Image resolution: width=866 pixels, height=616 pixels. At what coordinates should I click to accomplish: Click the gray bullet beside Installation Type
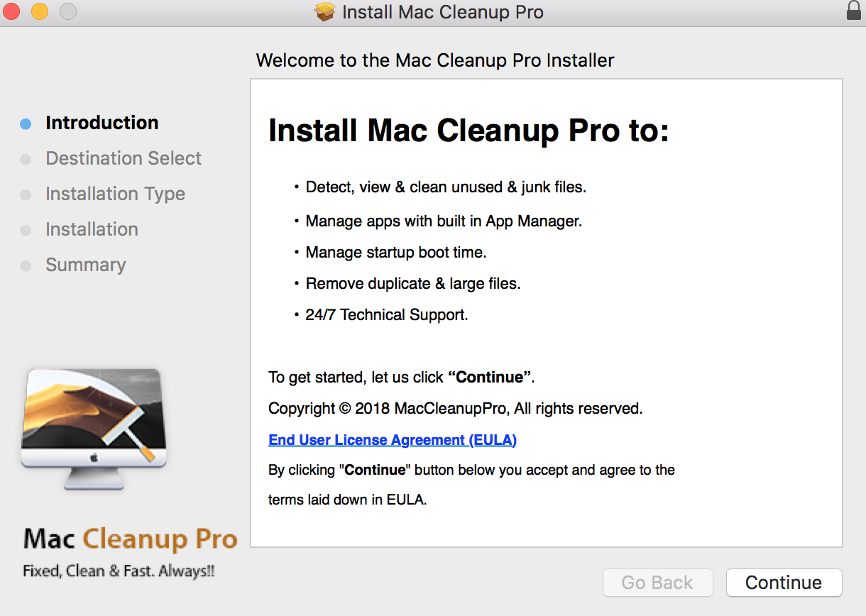26,194
